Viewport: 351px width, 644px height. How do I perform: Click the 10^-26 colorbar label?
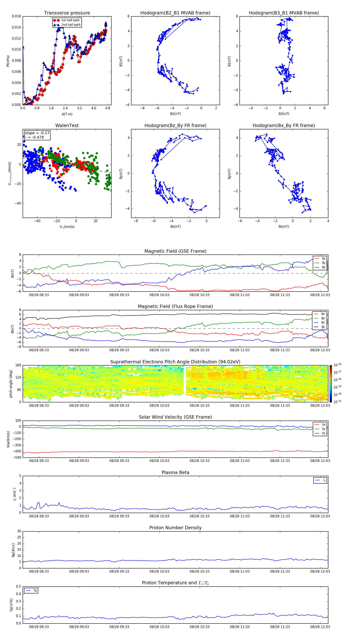tap(337, 365)
